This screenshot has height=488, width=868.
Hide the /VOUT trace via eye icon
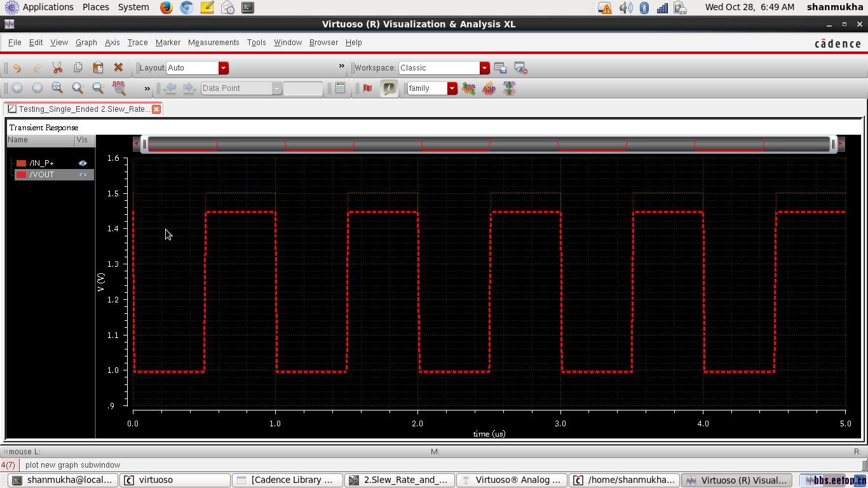(x=83, y=175)
